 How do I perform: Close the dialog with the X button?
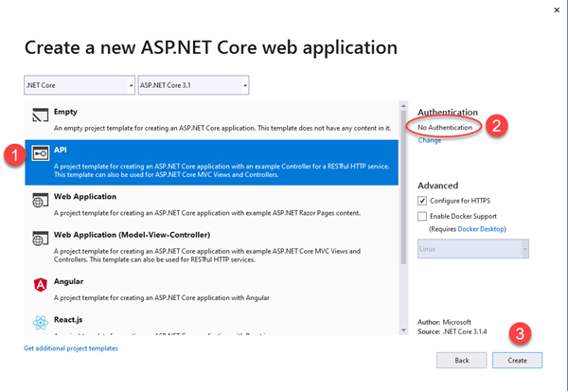click(557, 10)
